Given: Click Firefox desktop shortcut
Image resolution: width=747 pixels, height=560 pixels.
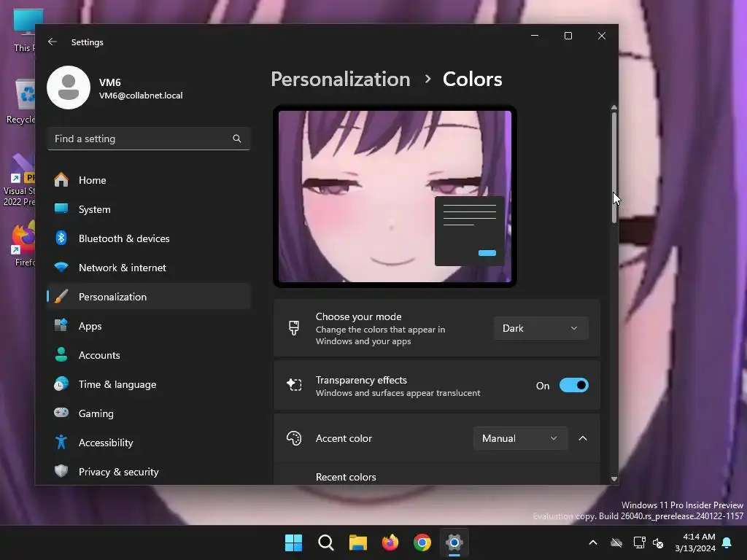Looking at the screenshot, I should [x=24, y=244].
